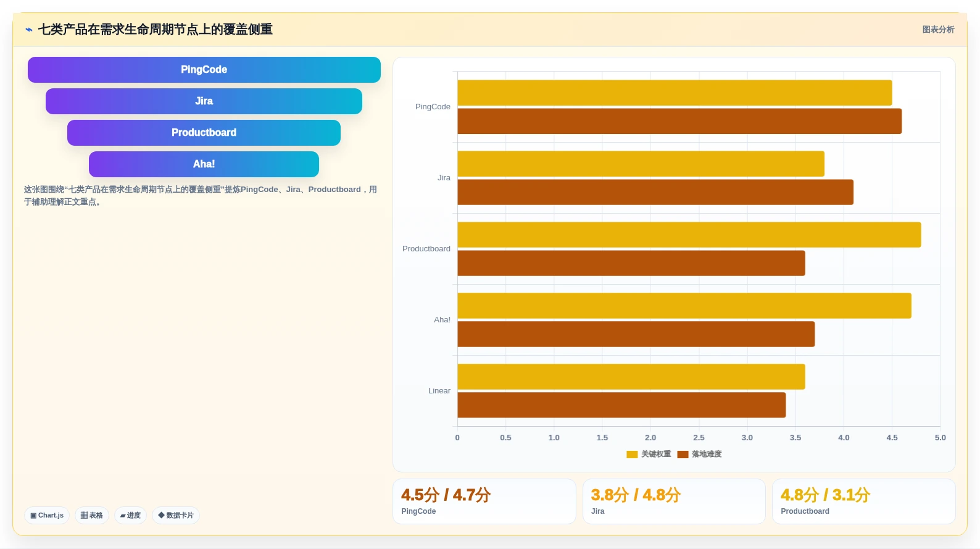This screenshot has height=549, width=980.
Task: Select the Jira funnel bar
Action: [204, 101]
